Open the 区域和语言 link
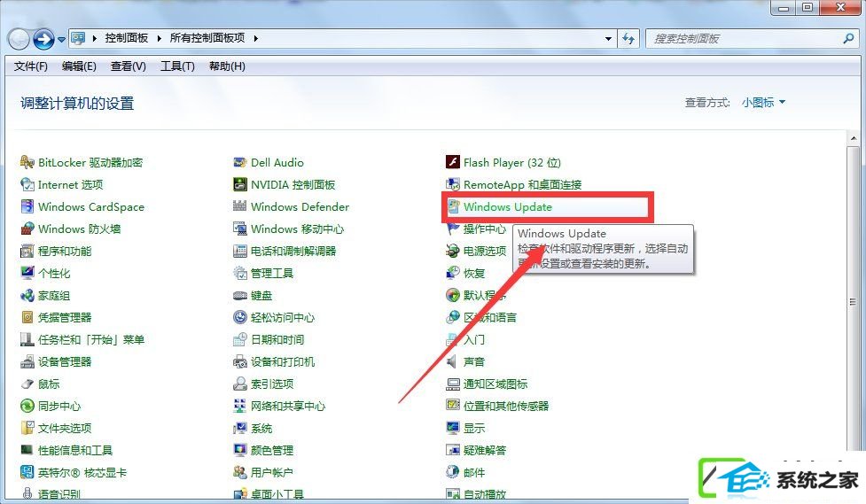 (490, 317)
